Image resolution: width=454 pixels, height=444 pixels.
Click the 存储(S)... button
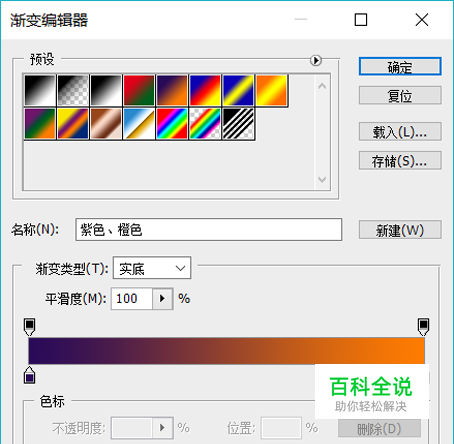(400, 161)
